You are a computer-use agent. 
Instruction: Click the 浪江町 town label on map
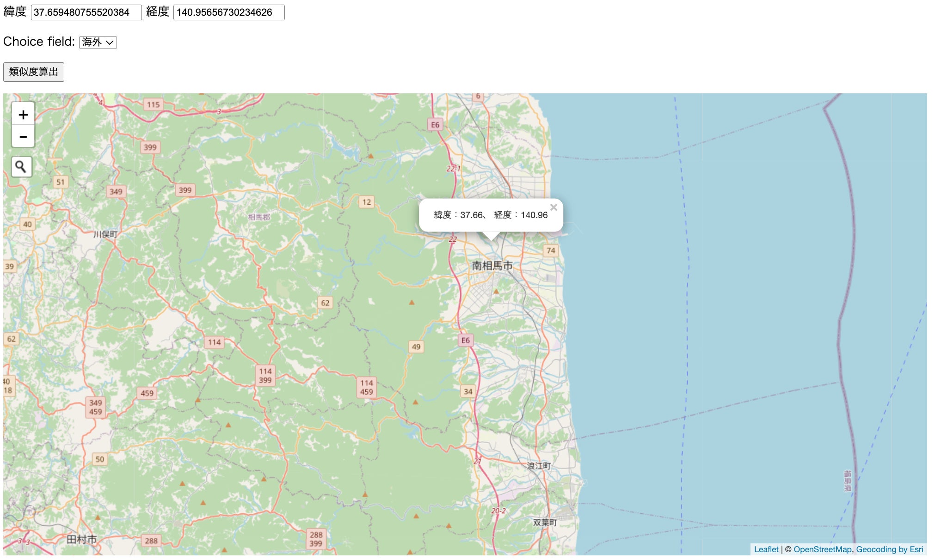click(x=539, y=466)
